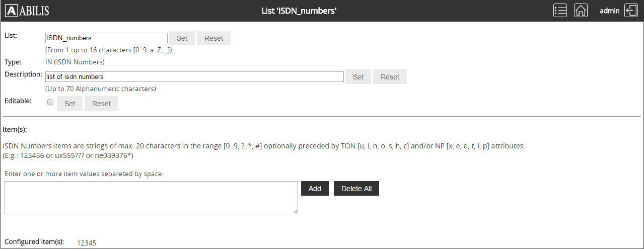Image resolution: width=644 pixels, height=249 pixels.
Task: Click Set beside the Description field
Action: point(358,77)
